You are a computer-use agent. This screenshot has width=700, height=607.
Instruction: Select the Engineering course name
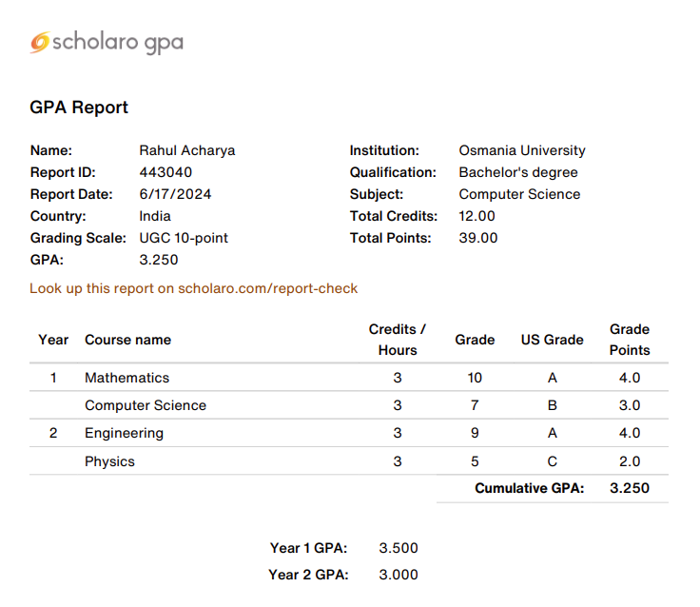pyautogui.click(x=124, y=433)
